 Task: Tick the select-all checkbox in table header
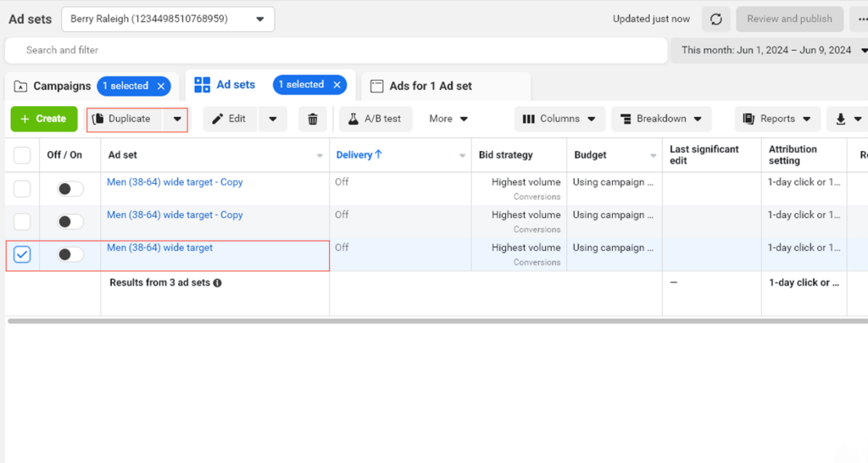[22, 155]
